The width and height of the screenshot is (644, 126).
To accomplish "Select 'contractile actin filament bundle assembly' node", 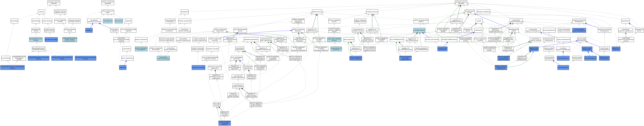I will pos(233,95).
